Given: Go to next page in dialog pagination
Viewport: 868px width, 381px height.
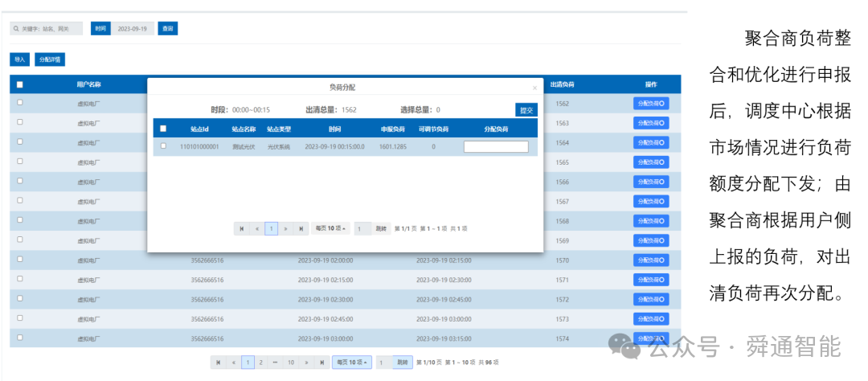Looking at the screenshot, I should [285, 228].
